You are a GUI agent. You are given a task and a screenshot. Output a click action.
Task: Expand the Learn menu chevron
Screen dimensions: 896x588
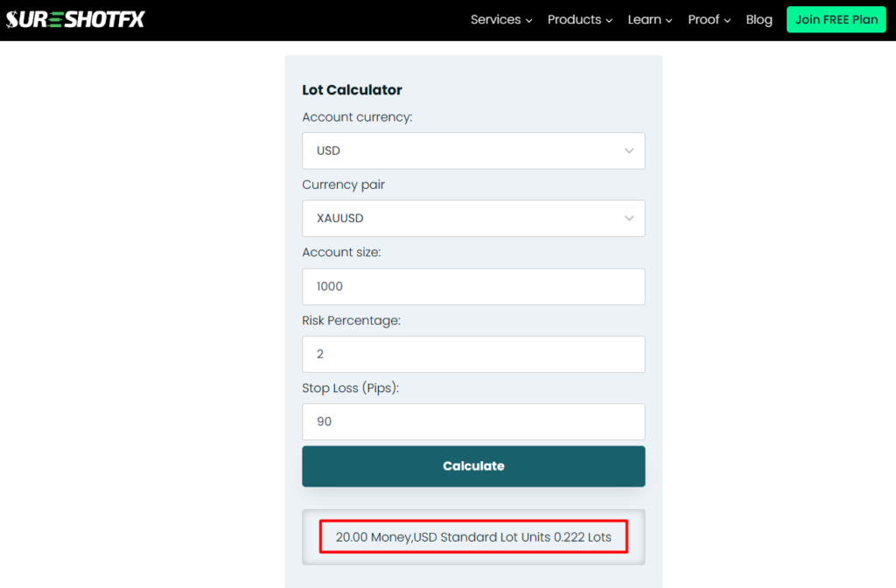tap(669, 20)
